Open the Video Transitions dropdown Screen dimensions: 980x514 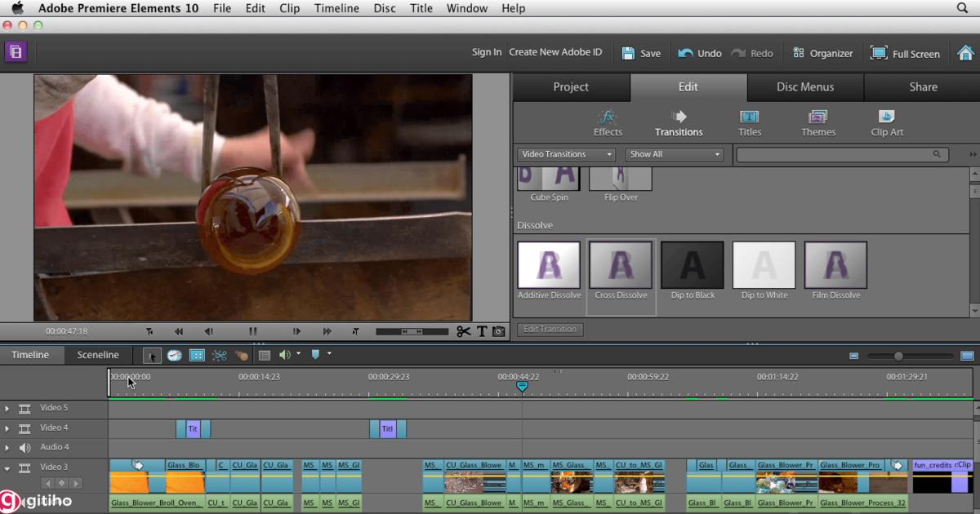(x=566, y=153)
